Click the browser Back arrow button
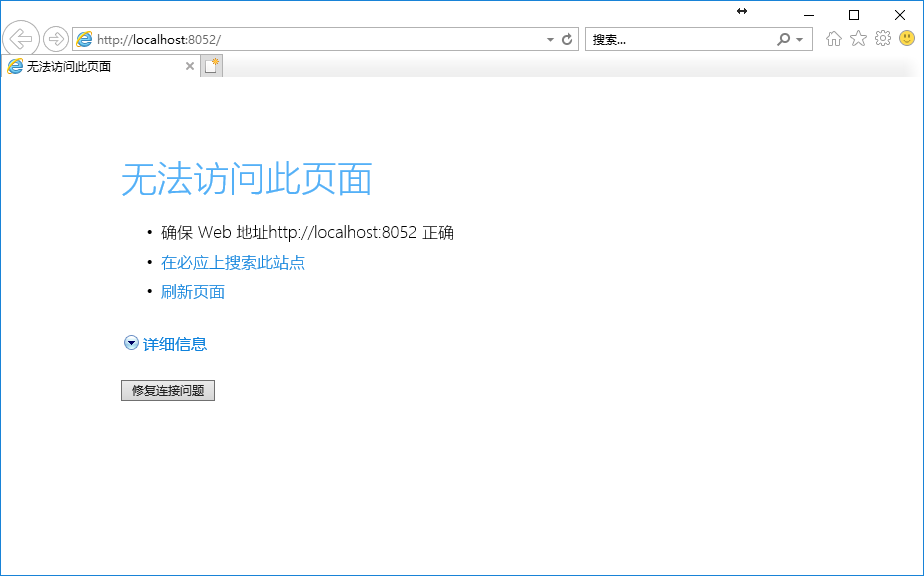The width and height of the screenshot is (924, 576). point(21,39)
